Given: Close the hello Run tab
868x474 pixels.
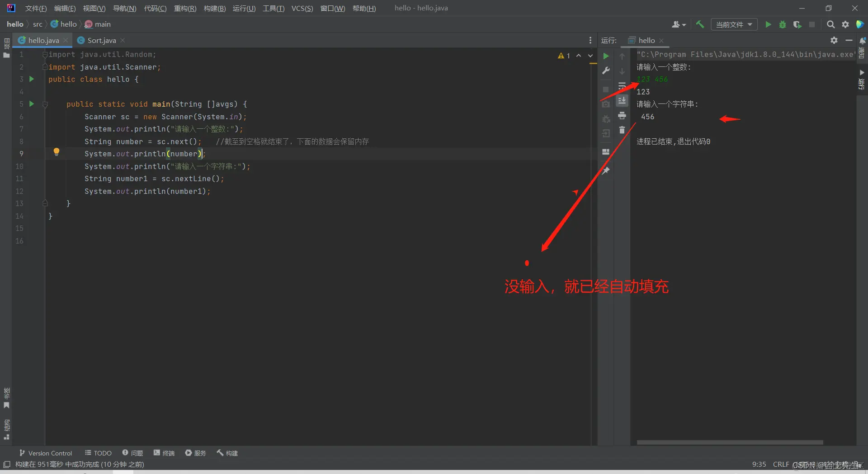Looking at the screenshot, I should click(x=661, y=41).
